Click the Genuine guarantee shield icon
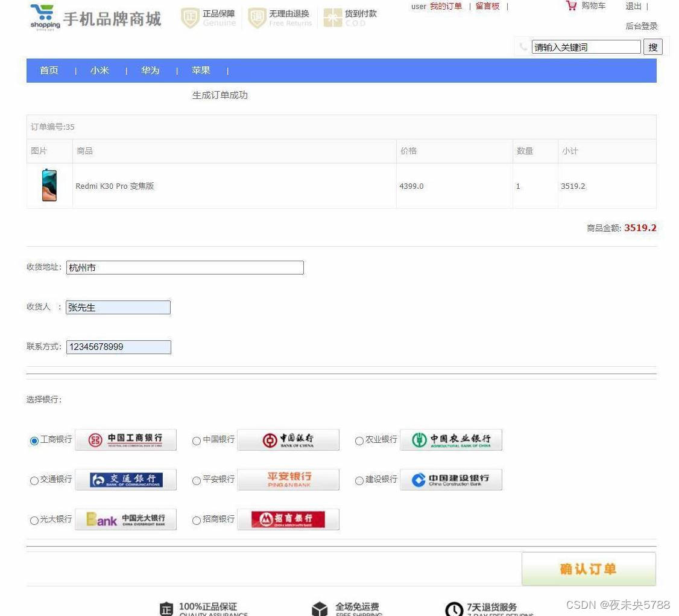This screenshot has height=616, width=679. (190, 18)
